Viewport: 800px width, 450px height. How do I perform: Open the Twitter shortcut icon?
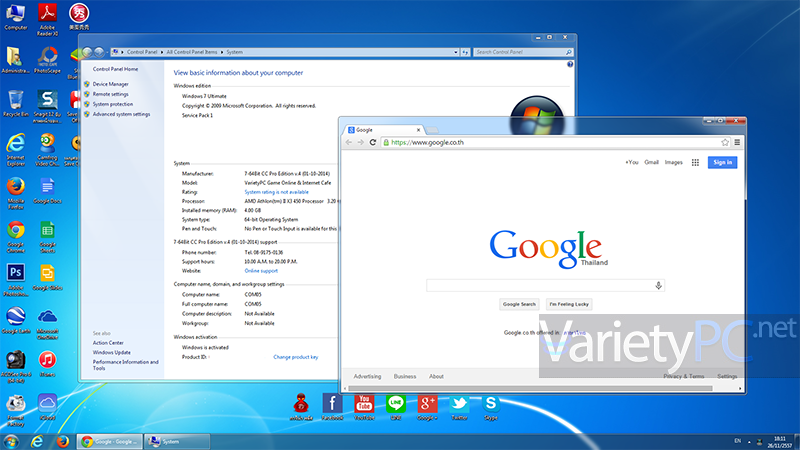pyautogui.click(x=459, y=404)
